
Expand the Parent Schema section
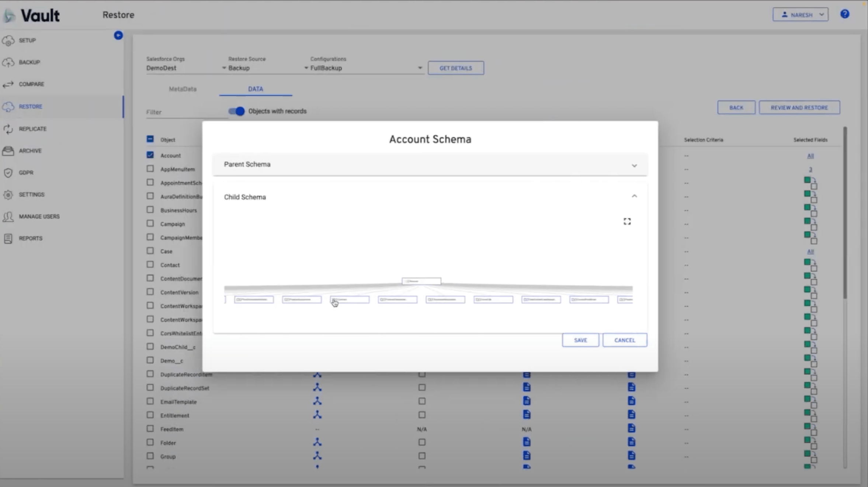(634, 165)
